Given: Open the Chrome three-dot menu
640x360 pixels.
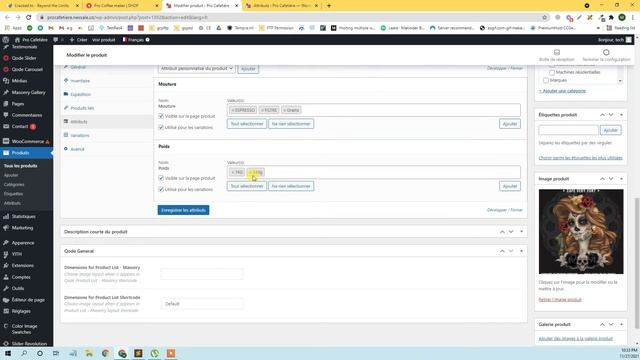Looking at the screenshot, I should pos(633,17).
